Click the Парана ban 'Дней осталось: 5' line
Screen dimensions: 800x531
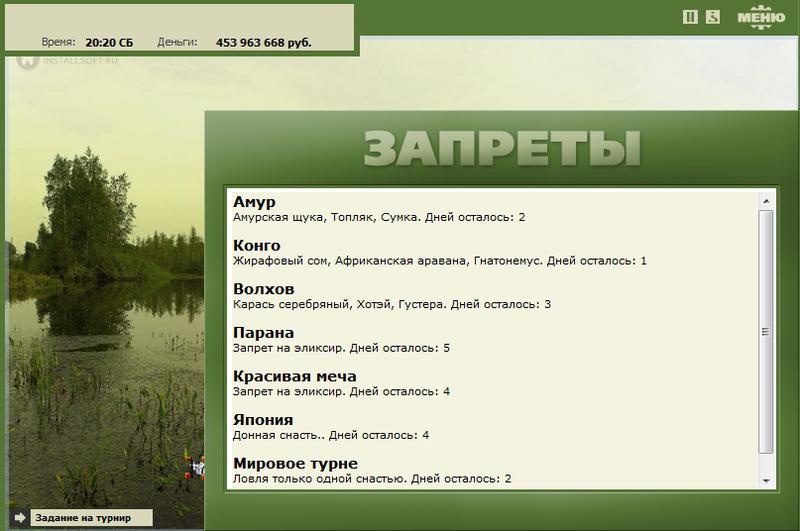click(341, 348)
